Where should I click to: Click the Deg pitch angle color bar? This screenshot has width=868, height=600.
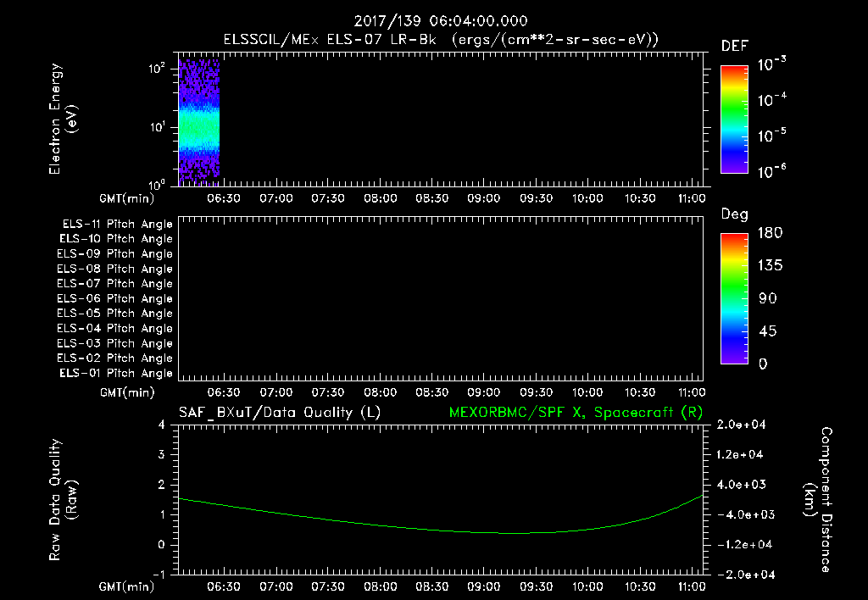point(734,299)
